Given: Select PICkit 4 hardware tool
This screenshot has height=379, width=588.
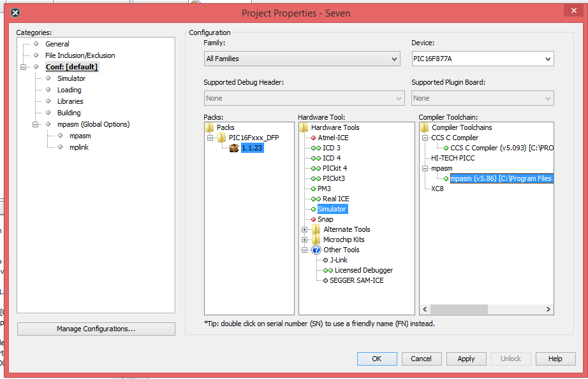Looking at the screenshot, I should point(335,168).
